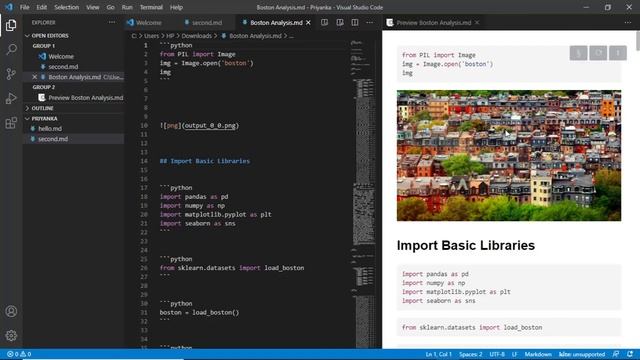Screen dimensions: 640x360
Task: Click LF end of line status item
Action: (x=515, y=354)
